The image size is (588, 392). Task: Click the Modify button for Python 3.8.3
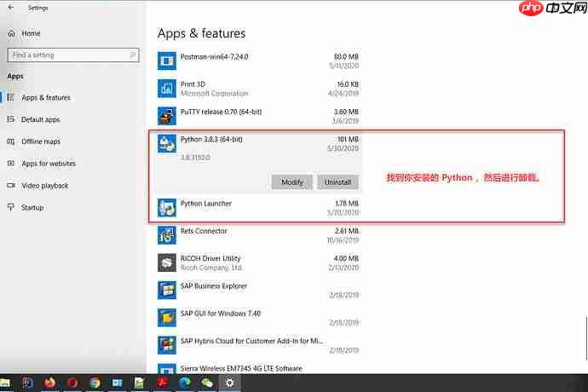coord(291,182)
